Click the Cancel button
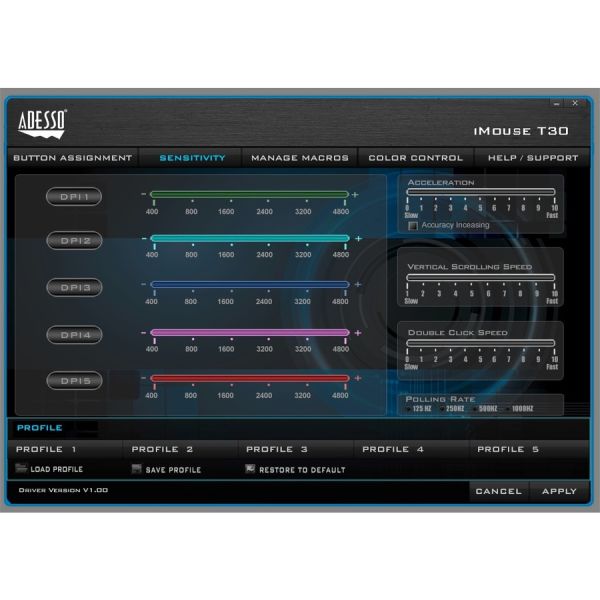The height and width of the screenshot is (600, 600). (x=498, y=491)
